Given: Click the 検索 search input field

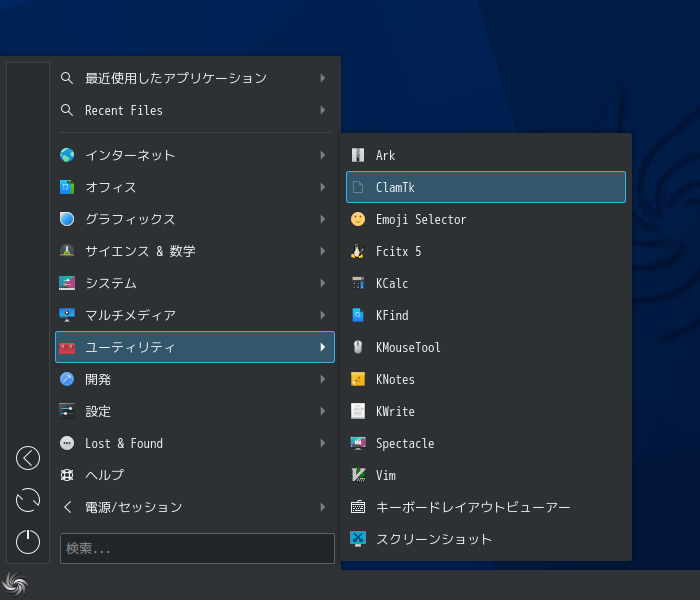Looking at the screenshot, I should click(197, 548).
